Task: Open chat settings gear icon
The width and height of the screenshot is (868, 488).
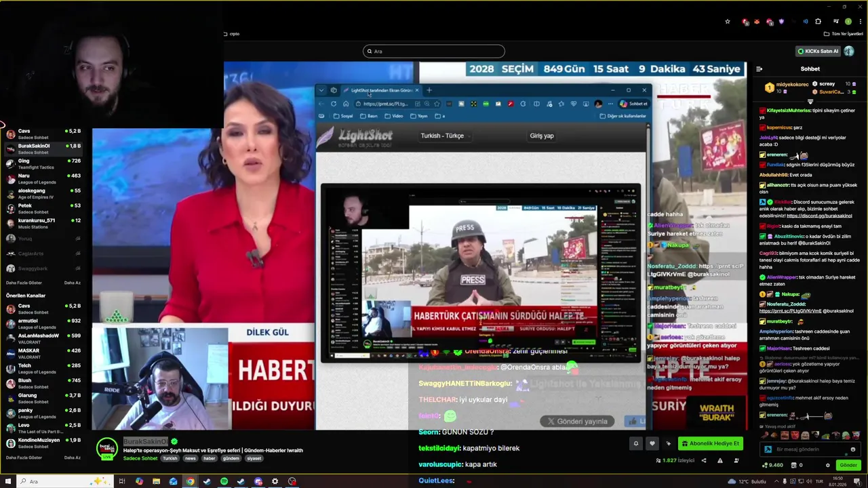Action: (827, 465)
